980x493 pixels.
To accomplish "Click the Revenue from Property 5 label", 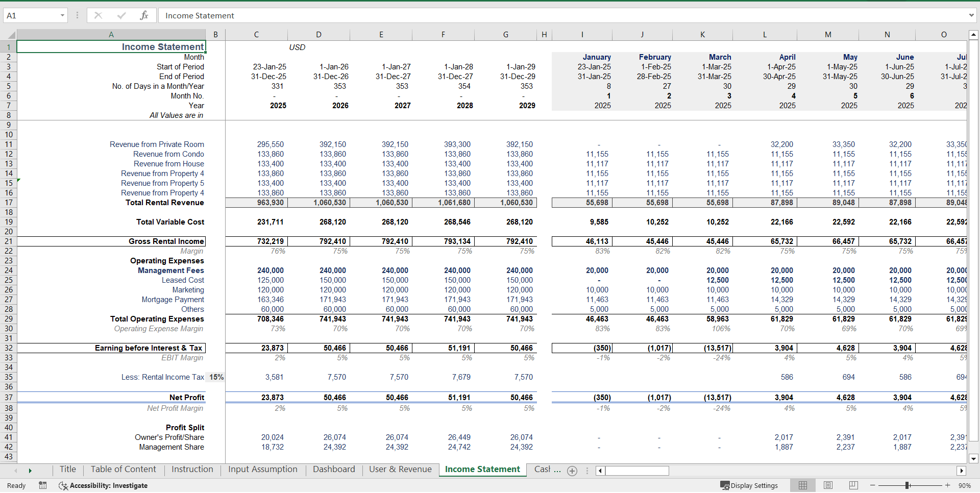I will click(162, 183).
